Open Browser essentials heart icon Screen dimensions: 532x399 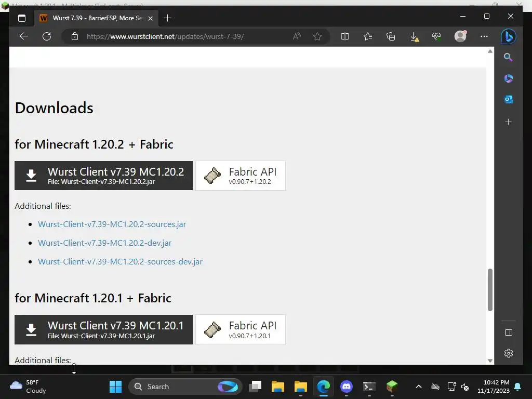436,36
